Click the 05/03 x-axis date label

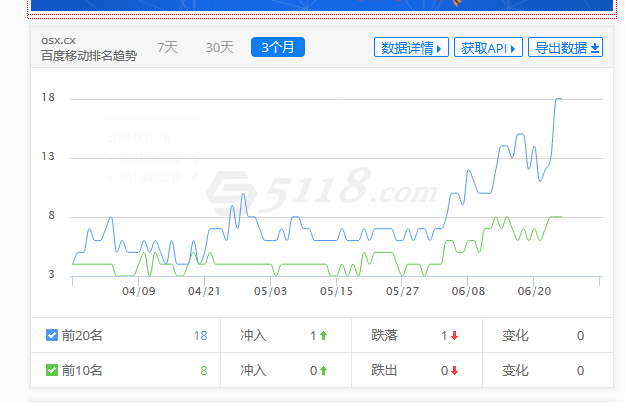pos(270,291)
